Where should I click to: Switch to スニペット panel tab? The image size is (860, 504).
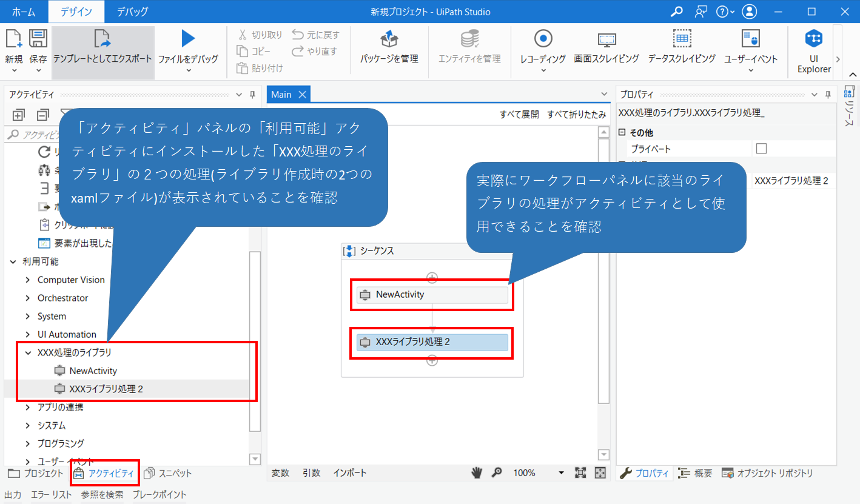[x=168, y=473]
